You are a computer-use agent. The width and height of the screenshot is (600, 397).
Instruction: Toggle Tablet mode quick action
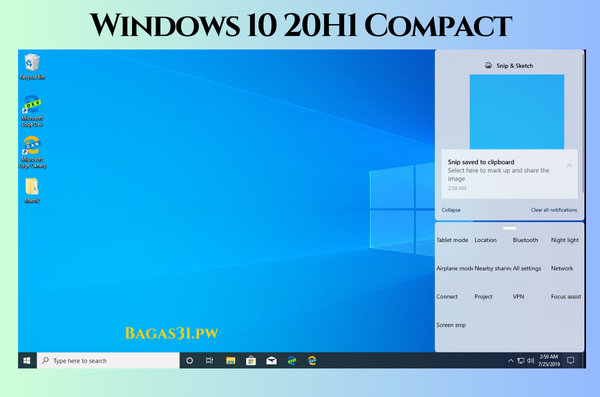click(452, 240)
